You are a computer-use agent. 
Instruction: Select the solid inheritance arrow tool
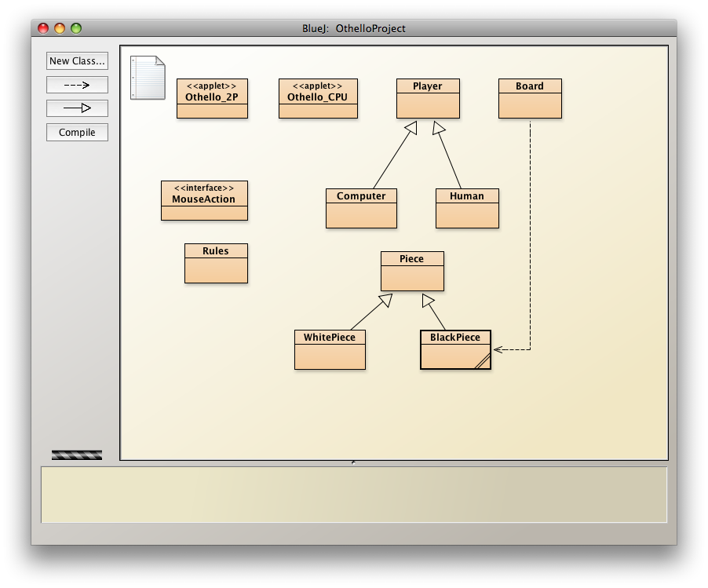[x=77, y=108]
